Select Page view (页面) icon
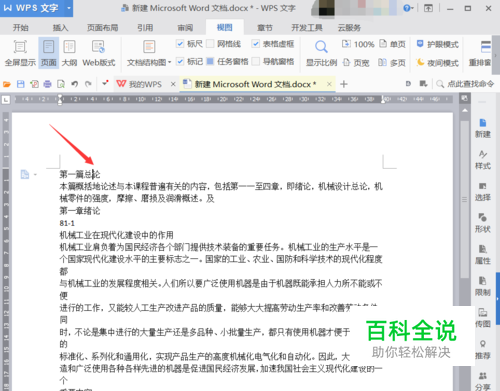 click(x=49, y=53)
